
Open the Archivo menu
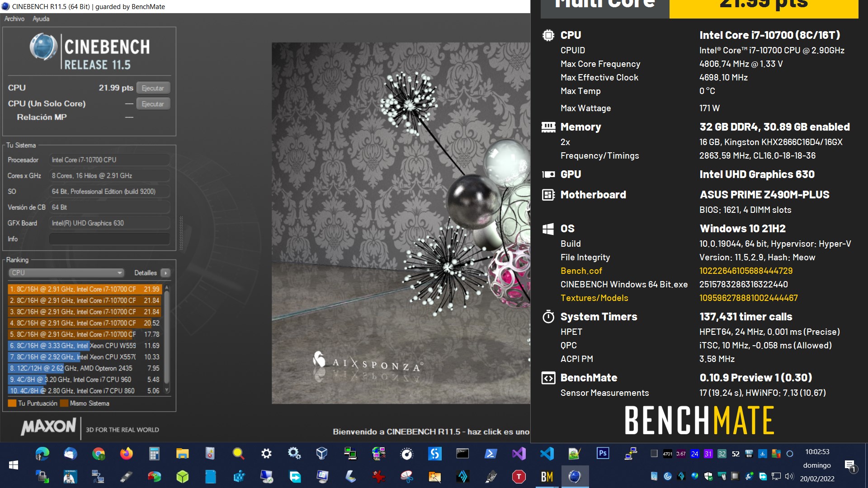coord(14,19)
